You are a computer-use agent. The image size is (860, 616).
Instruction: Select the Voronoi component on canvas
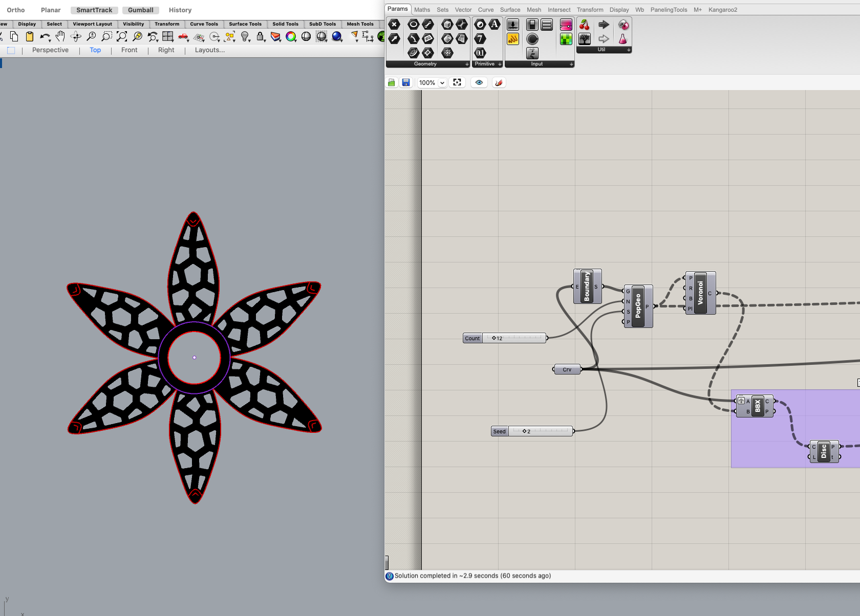pyautogui.click(x=700, y=293)
